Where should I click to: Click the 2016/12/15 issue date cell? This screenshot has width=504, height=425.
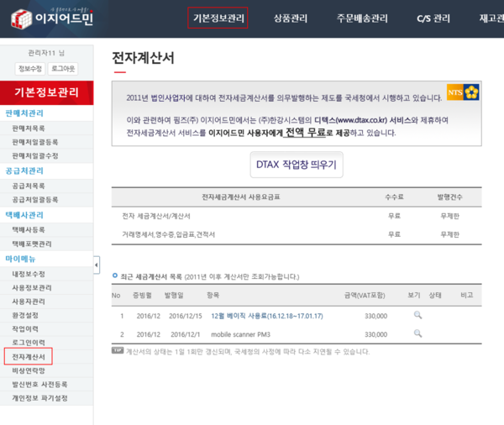(186, 316)
